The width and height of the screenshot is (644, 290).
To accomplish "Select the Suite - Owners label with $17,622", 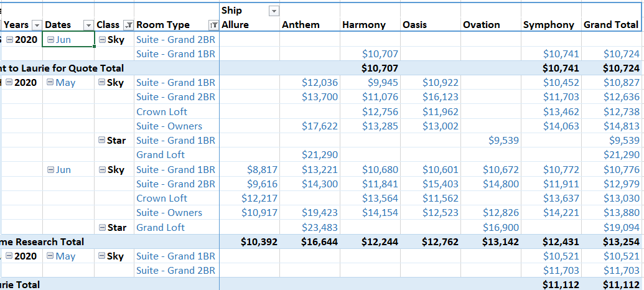I will click(169, 126).
